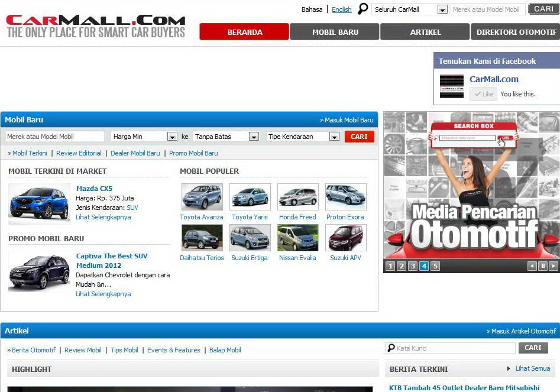The width and height of the screenshot is (560, 392).
Task: Click the top header CARI button
Action: (543, 9)
